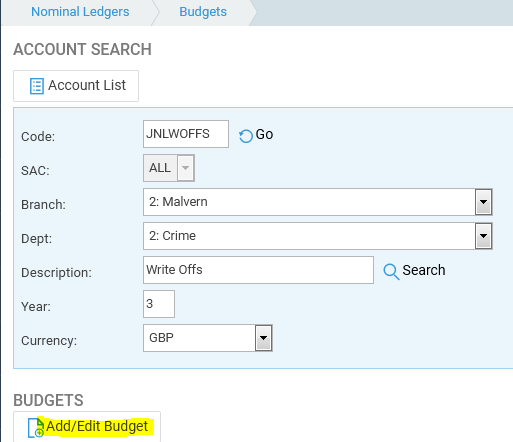
Task: Click the Search text label
Action: click(x=424, y=270)
